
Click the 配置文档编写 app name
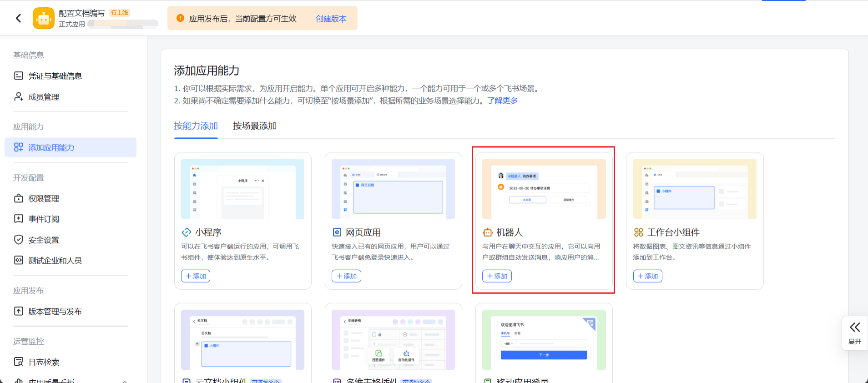point(82,13)
